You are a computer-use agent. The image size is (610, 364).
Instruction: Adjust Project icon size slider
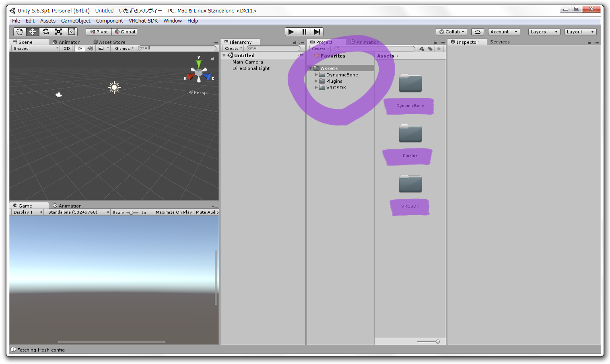[428, 341]
